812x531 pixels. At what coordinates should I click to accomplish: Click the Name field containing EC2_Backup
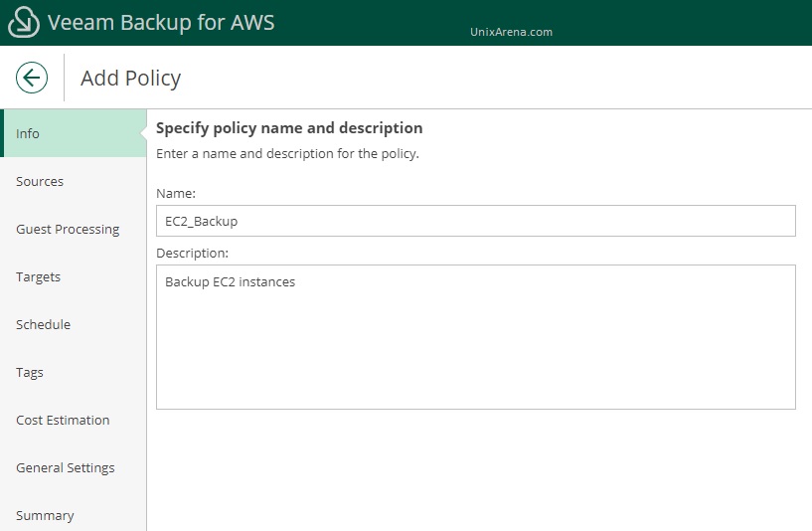(x=476, y=221)
